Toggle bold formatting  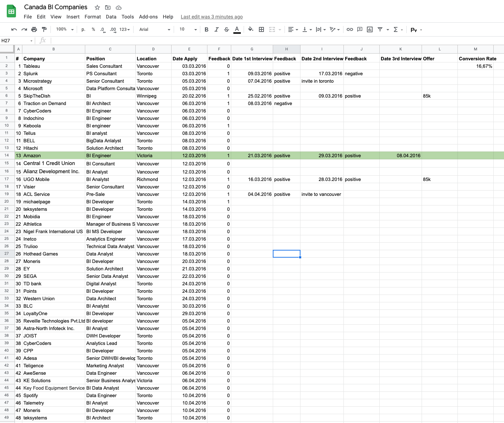206,29
